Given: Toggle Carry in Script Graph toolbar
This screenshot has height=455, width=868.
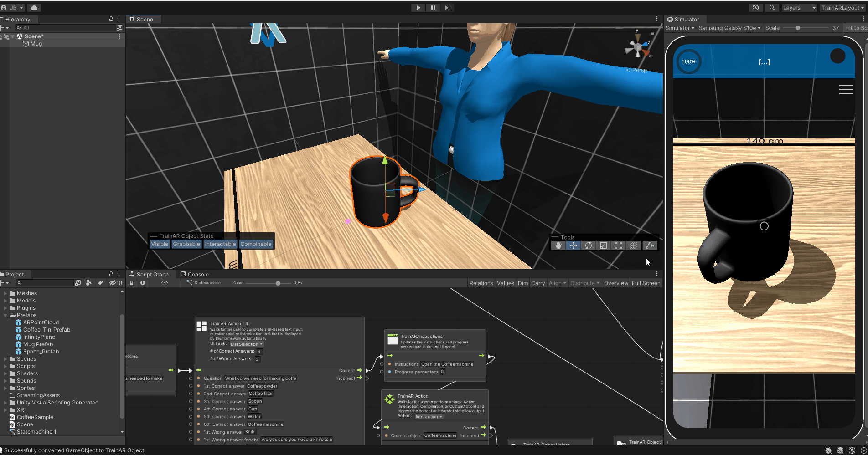Looking at the screenshot, I should click(538, 283).
